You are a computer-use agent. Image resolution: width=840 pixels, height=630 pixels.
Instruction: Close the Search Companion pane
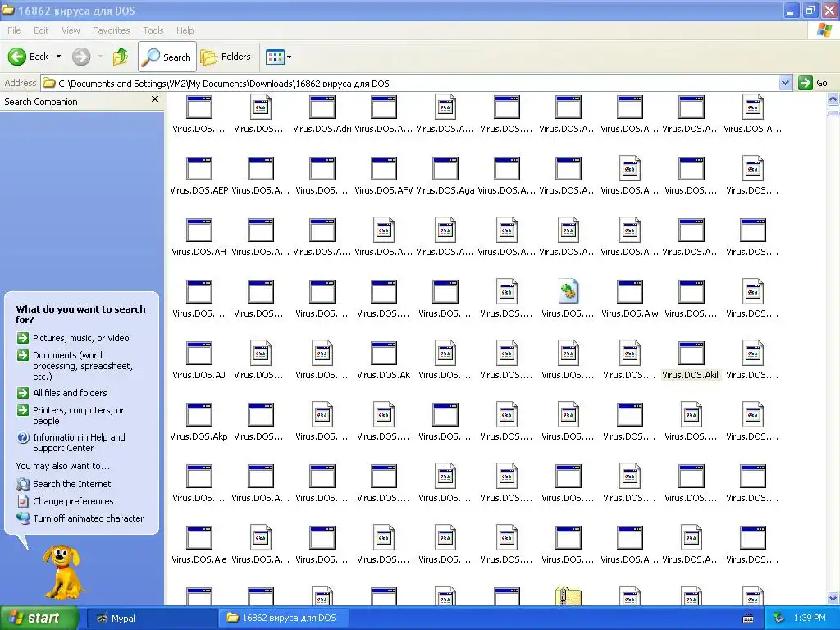point(155,99)
